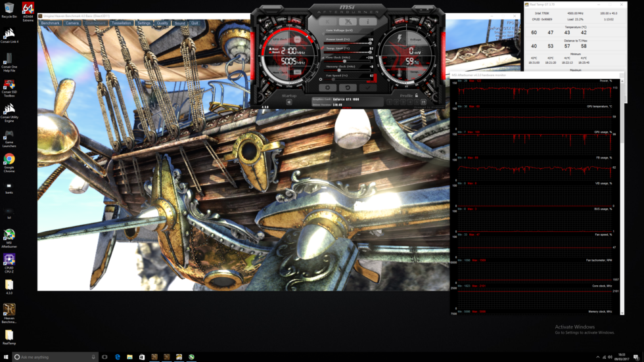Click the Fan Speed slider handle
This screenshot has width=644, height=362.
click(333, 79)
